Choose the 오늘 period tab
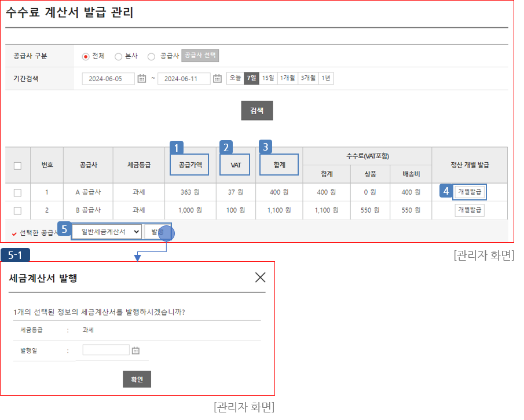Image resolution: width=524 pixels, height=420 pixels. pos(235,78)
